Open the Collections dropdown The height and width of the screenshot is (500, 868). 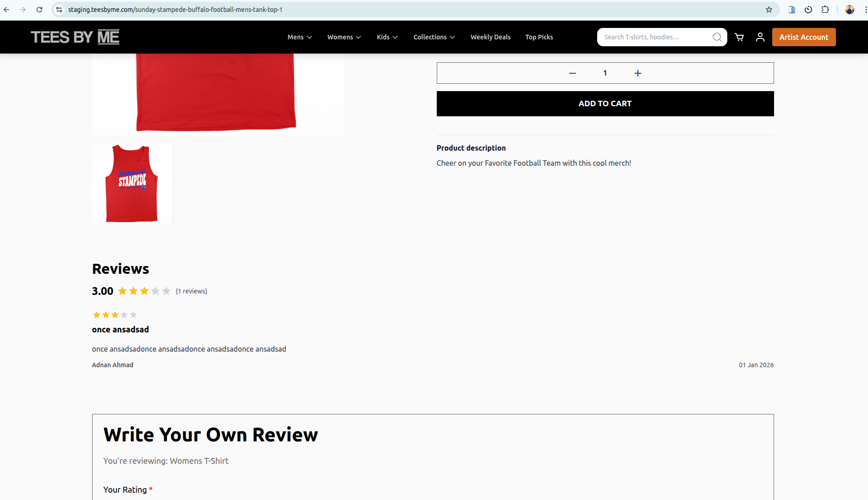[x=434, y=37]
